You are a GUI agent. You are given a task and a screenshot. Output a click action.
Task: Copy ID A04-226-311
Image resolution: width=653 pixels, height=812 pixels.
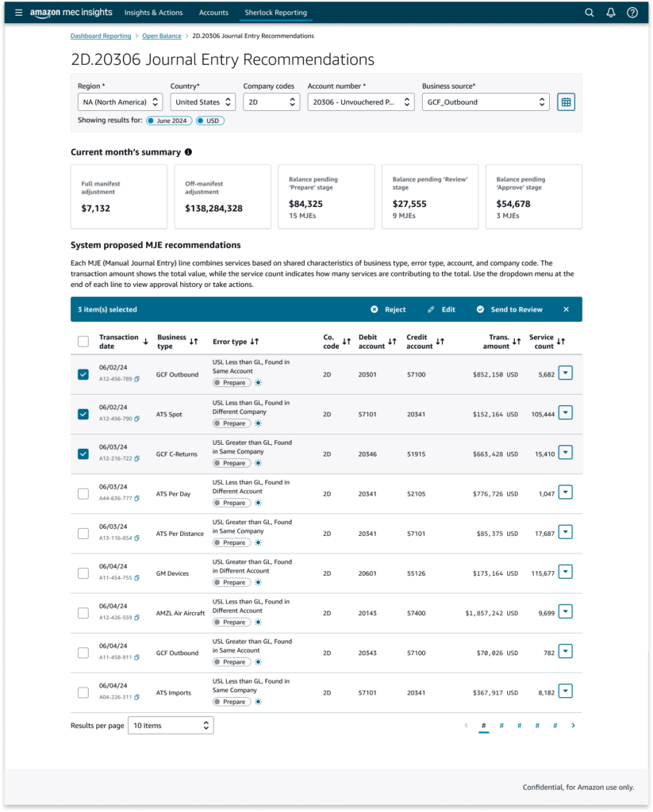[136, 697]
